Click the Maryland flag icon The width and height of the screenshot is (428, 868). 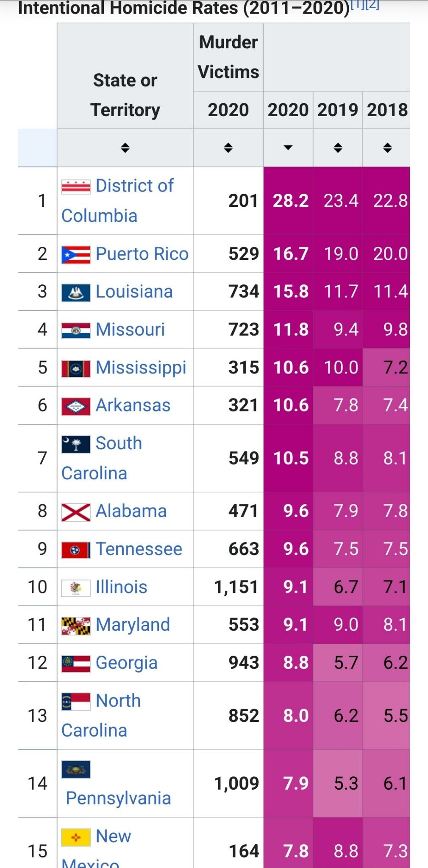tap(75, 626)
